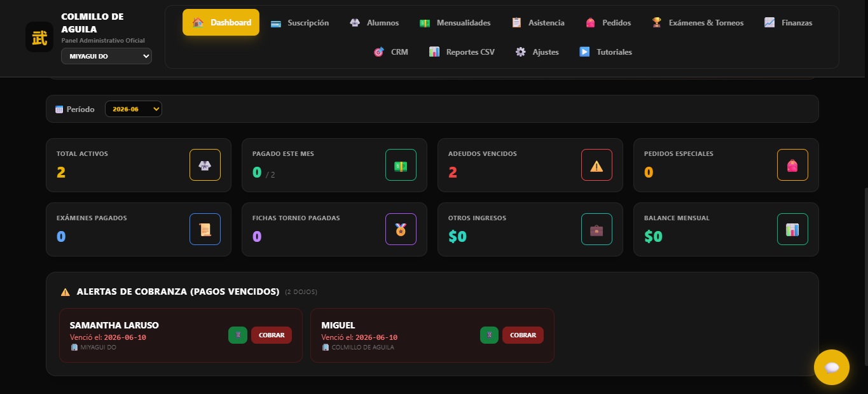Viewport: 868px width, 394px height.
Task: Click the cash icon next to Mensualidades
Action: tap(425, 24)
